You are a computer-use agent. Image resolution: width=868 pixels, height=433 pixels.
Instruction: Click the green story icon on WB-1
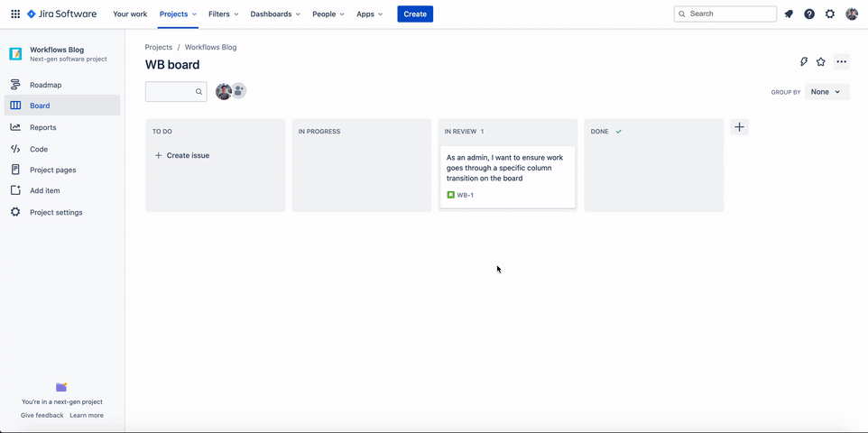pos(450,195)
